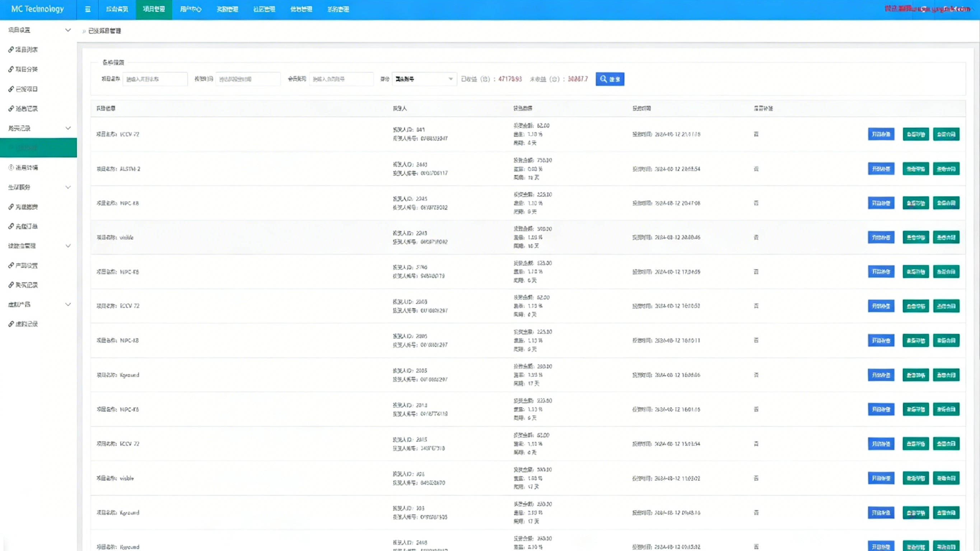980x551 pixels.
Task: Click last green button in ALSTM-2 row
Action: (946, 169)
